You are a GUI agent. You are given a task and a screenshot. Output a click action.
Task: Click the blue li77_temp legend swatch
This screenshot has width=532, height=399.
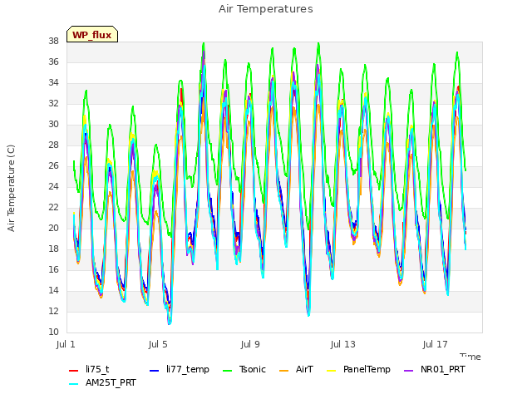click(155, 371)
